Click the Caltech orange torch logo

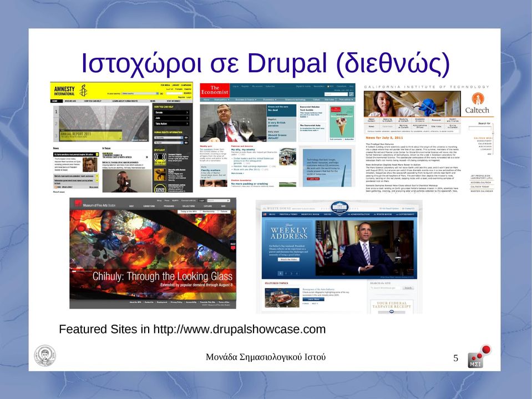pos(478,98)
